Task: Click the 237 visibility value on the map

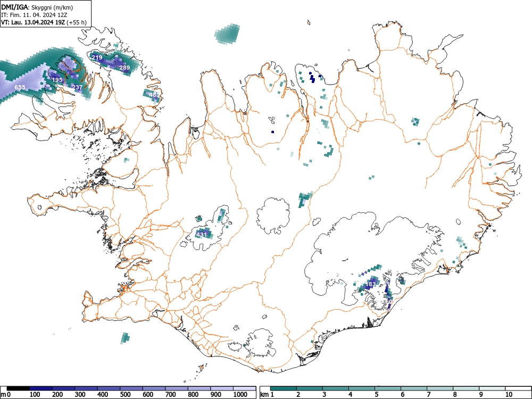Action: tap(77, 87)
